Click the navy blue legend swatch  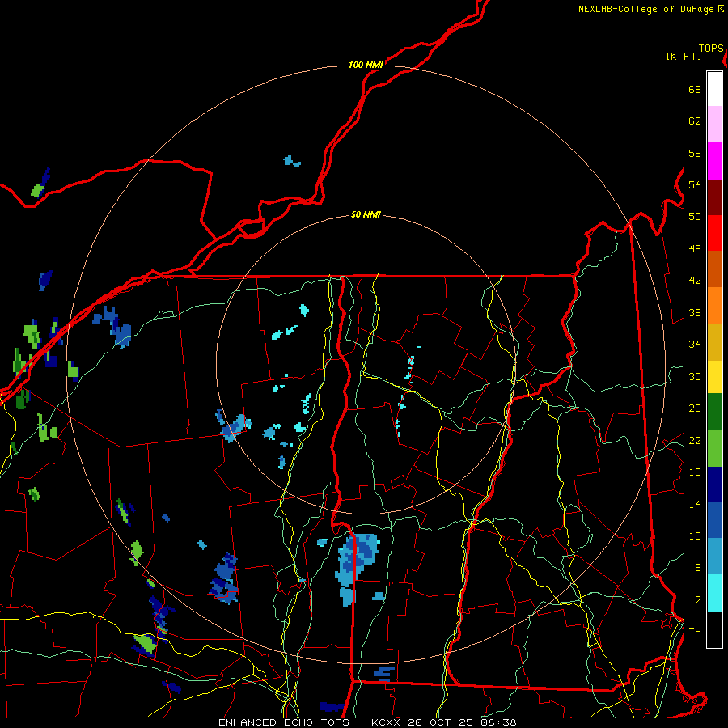[x=714, y=485]
